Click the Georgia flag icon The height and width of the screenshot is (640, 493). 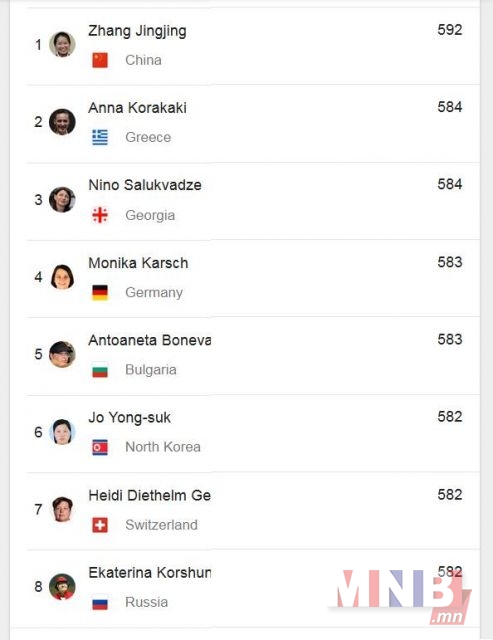point(100,215)
